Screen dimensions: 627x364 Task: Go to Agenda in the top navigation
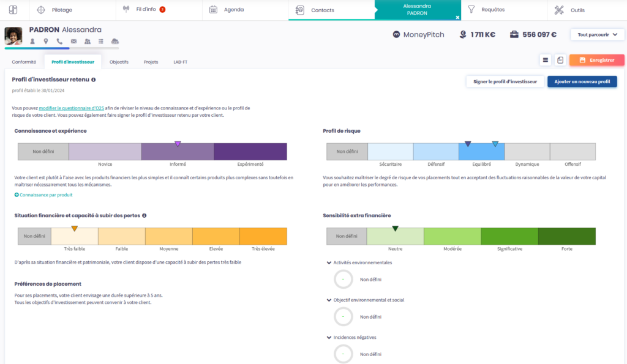(233, 10)
